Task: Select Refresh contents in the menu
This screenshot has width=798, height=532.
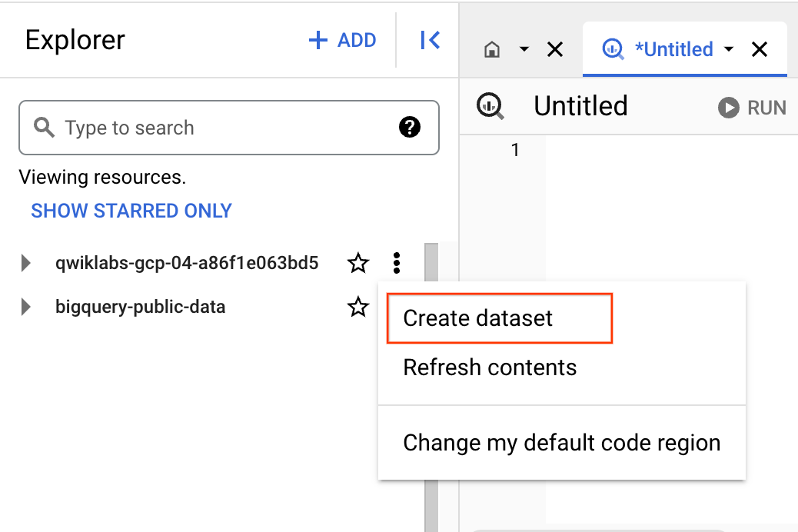Action: 490,367
